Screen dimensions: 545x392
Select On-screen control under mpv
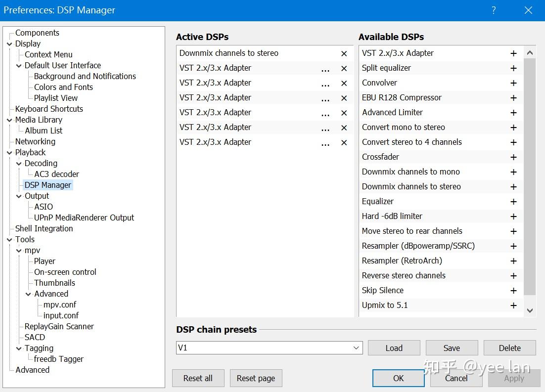click(x=65, y=272)
